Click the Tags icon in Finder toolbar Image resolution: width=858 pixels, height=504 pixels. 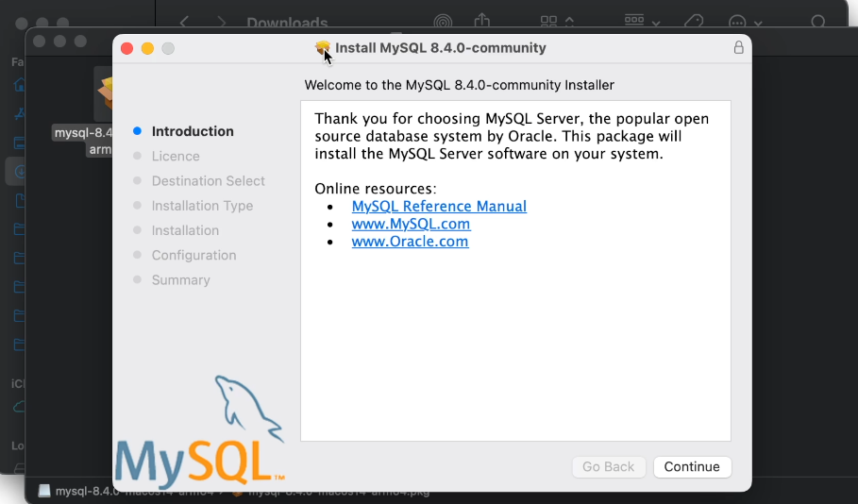[x=694, y=22]
